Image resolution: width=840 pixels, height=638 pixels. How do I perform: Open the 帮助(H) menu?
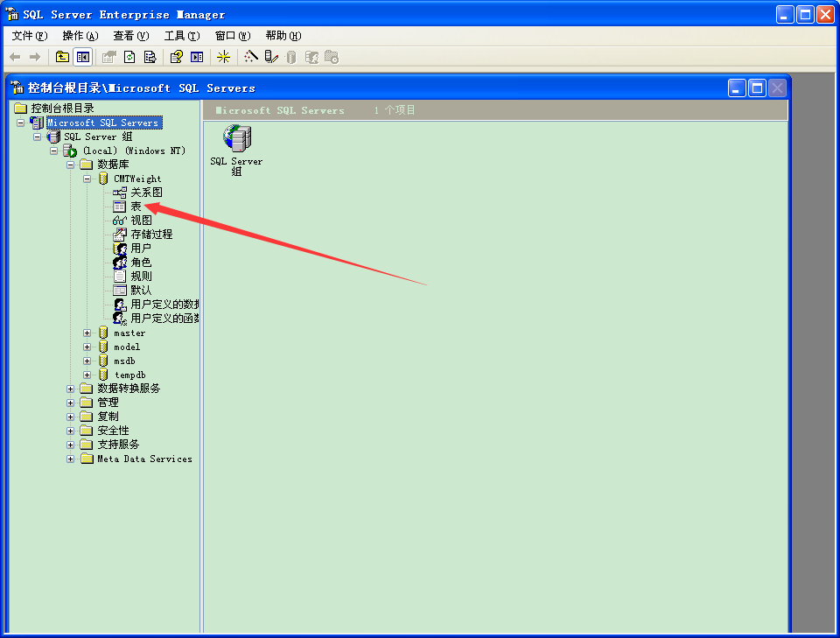tap(283, 36)
